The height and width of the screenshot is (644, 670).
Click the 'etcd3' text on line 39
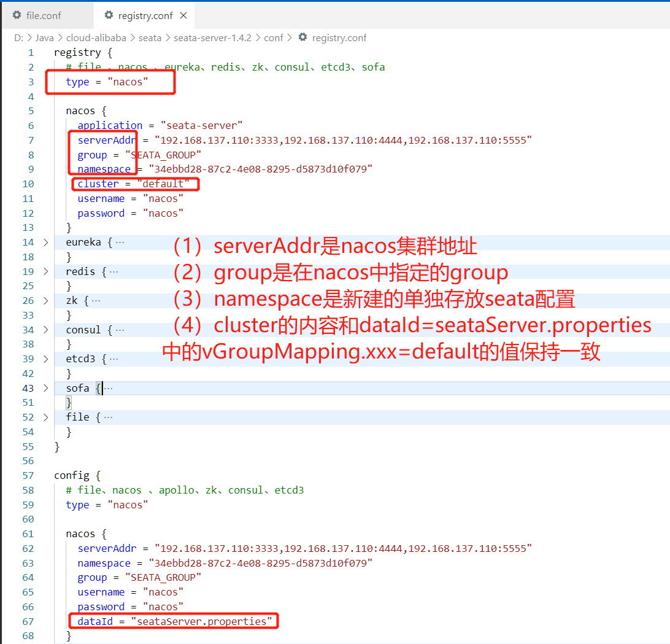[x=80, y=359]
